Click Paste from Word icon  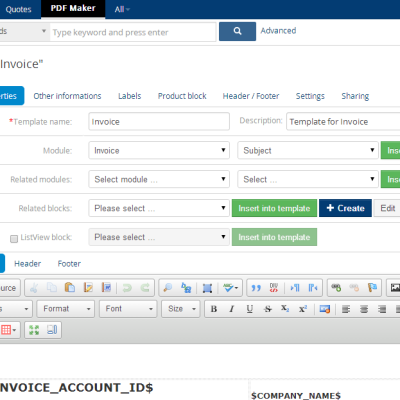coord(106,288)
